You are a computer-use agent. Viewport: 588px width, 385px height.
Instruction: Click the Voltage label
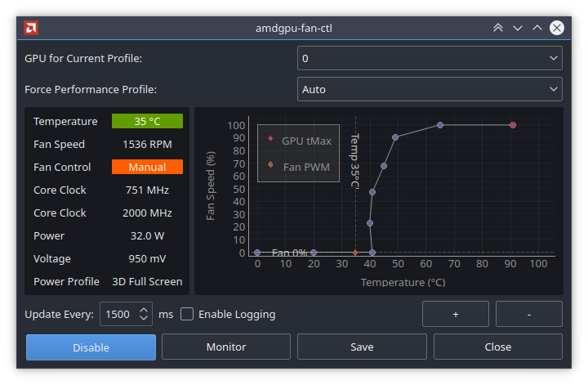click(x=52, y=258)
